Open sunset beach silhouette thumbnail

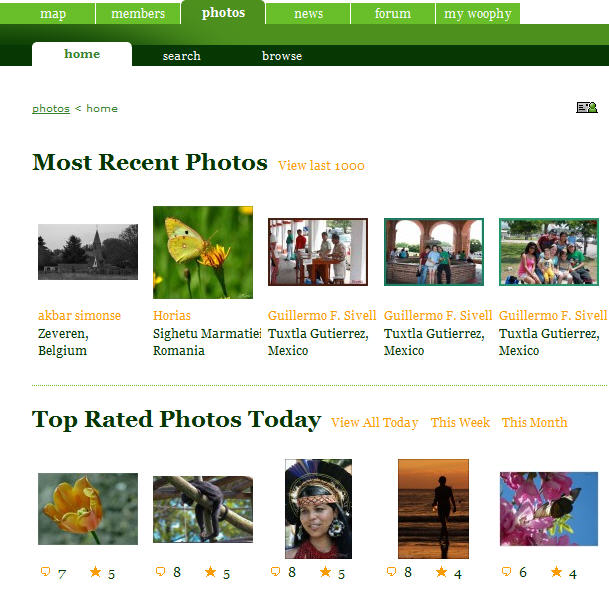[x=433, y=509]
